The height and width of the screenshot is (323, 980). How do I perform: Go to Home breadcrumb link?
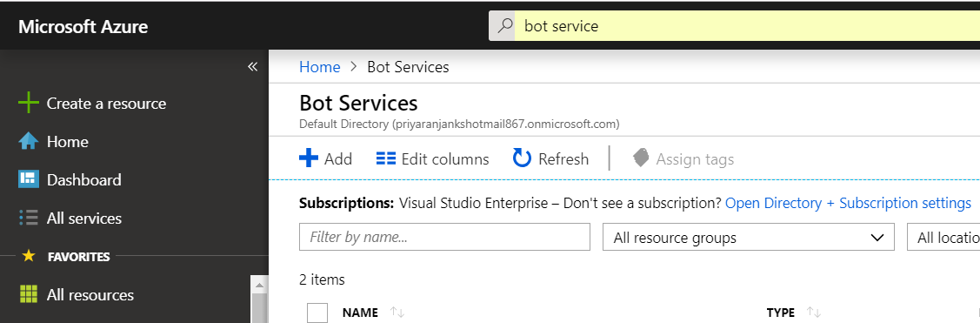(x=320, y=67)
